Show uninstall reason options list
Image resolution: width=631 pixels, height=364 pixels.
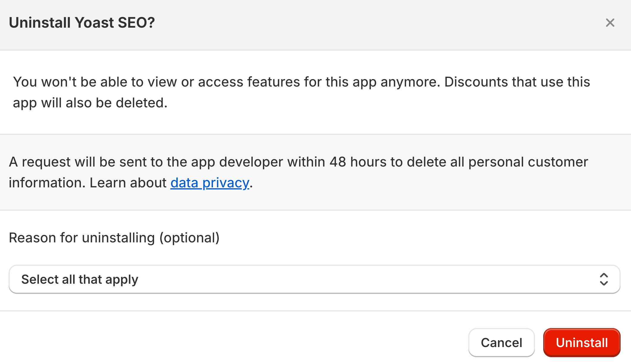314,279
